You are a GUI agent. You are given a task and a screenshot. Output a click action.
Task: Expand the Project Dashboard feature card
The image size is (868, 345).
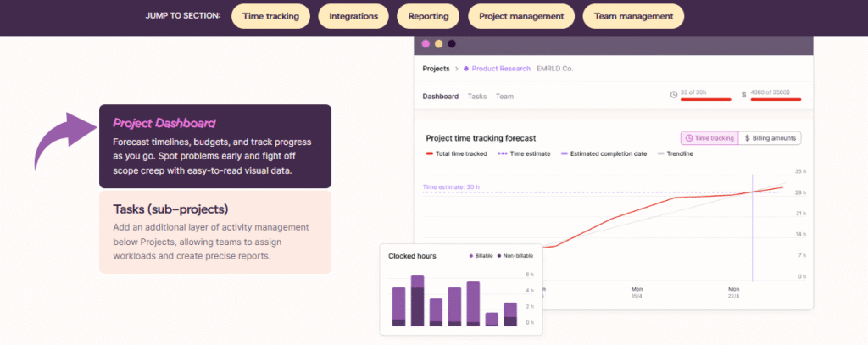point(214,145)
